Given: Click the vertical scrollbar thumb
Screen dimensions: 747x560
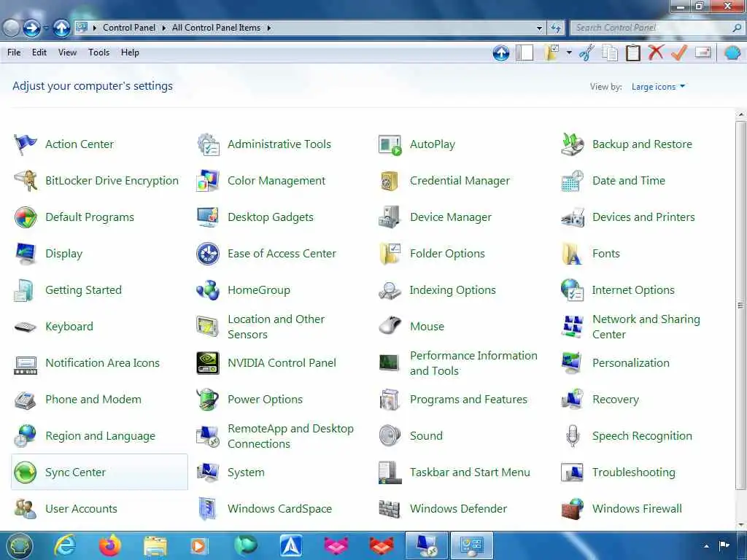Looking at the screenshot, I should (740, 305).
